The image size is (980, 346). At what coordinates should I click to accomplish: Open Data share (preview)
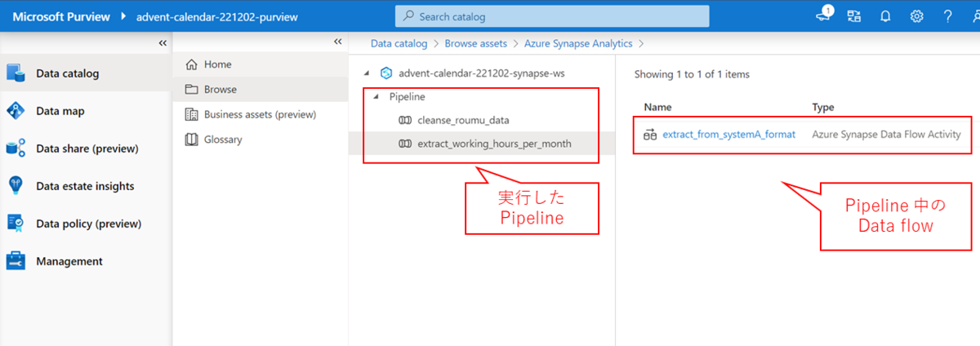pos(87,149)
